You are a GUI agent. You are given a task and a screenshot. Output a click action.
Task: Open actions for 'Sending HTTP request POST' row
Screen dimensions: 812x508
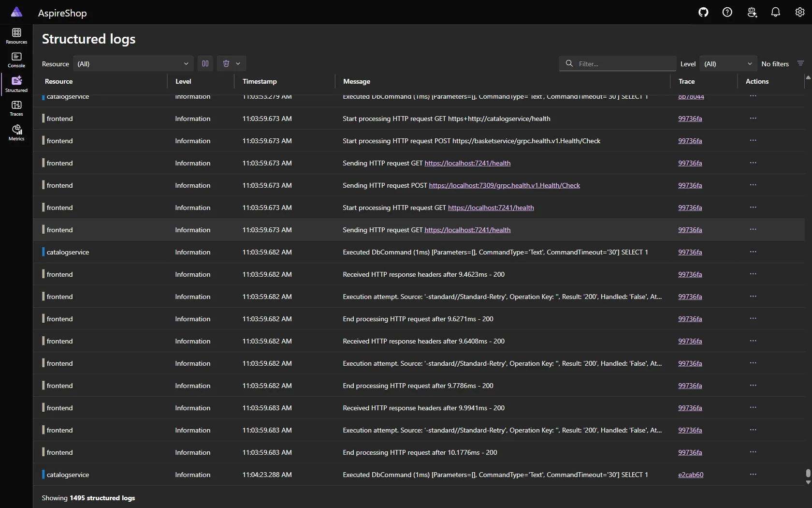click(x=753, y=185)
